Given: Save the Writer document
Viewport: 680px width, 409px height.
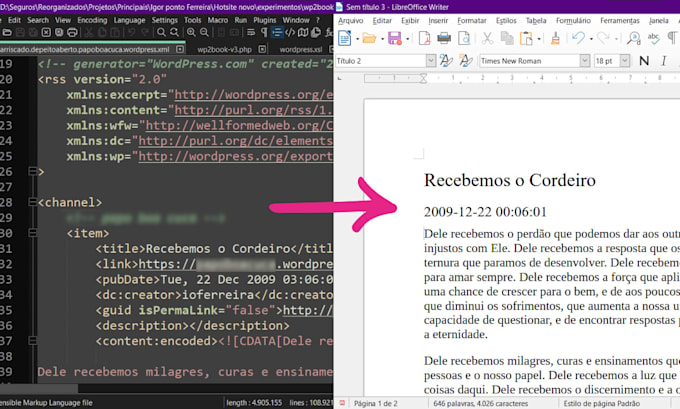Looking at the screenshot, I should coord(395,38).
